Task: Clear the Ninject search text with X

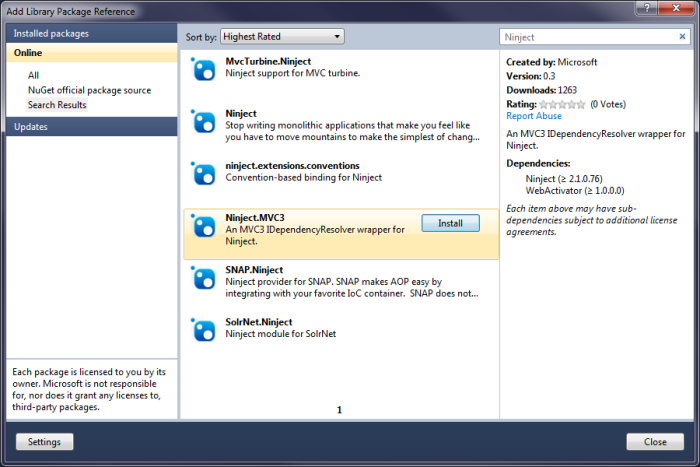Action: 682,37
